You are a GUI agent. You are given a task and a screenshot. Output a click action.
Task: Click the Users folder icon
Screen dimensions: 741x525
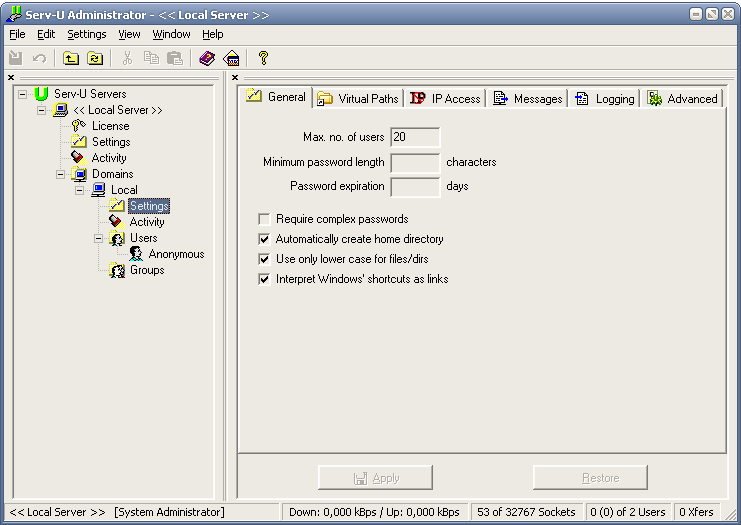click(117, 238)
